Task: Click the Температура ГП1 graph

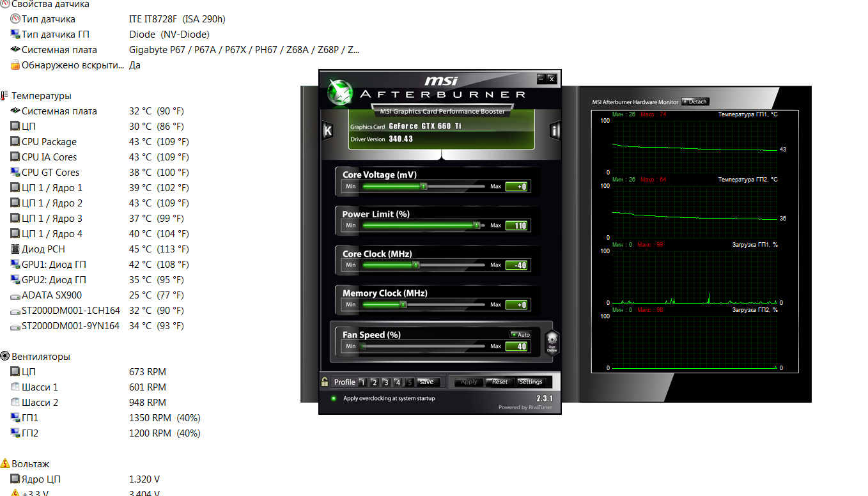Action: [695, 146]
